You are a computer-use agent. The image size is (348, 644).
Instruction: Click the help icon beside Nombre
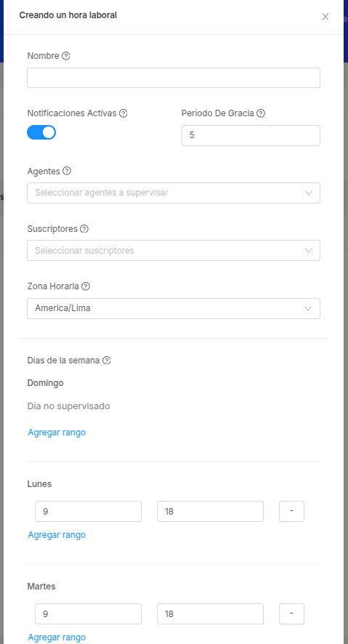(65, 56)
